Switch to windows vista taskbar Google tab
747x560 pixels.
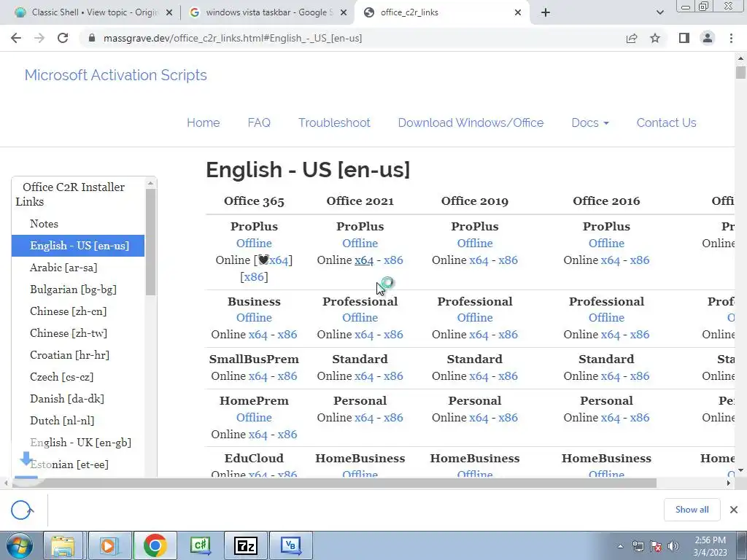click(267, 12)
